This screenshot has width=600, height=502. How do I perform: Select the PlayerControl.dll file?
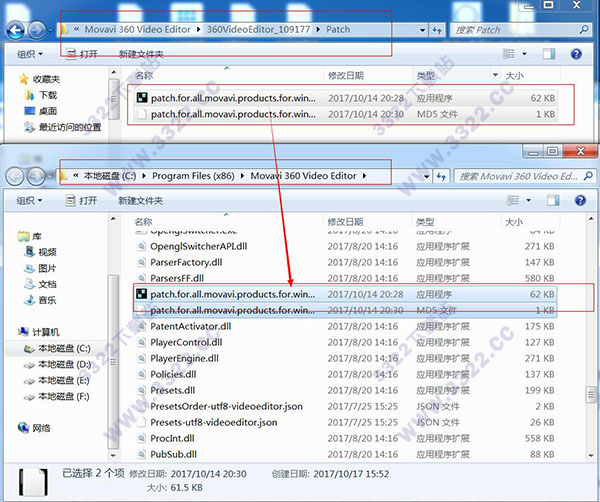[345, 342]
